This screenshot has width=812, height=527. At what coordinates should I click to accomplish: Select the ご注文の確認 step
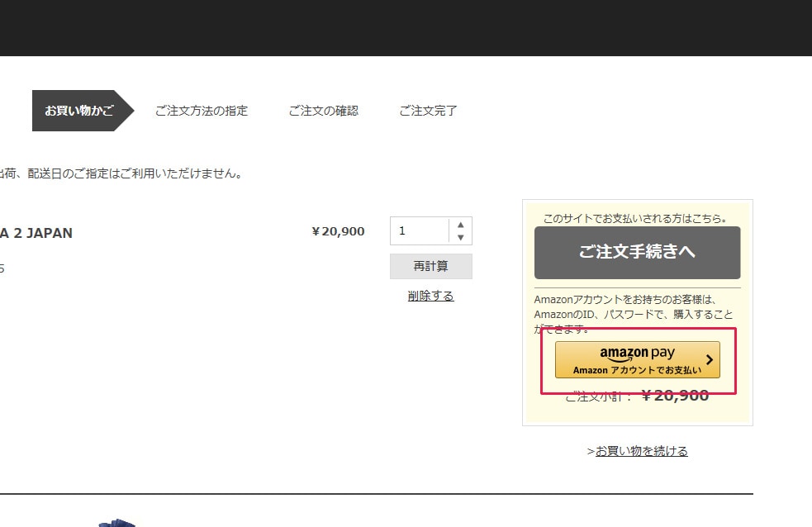(323, 111)
